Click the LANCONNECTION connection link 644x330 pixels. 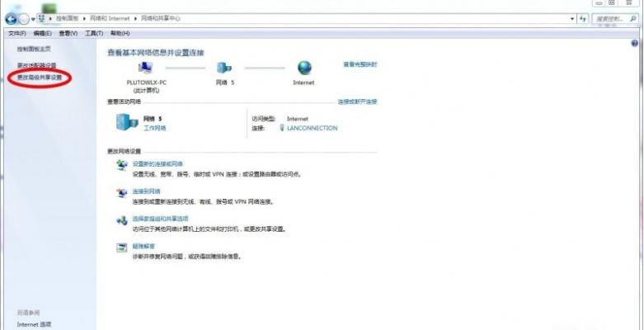pos(312,128)
